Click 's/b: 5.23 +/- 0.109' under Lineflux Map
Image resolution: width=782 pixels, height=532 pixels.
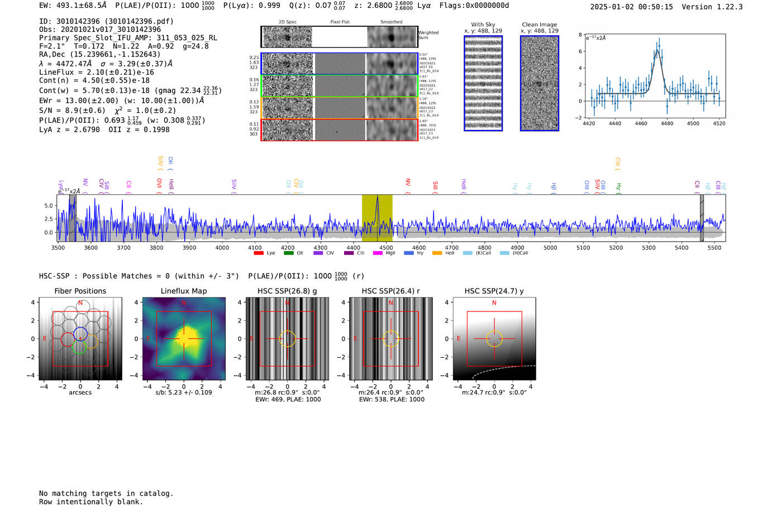184,392
